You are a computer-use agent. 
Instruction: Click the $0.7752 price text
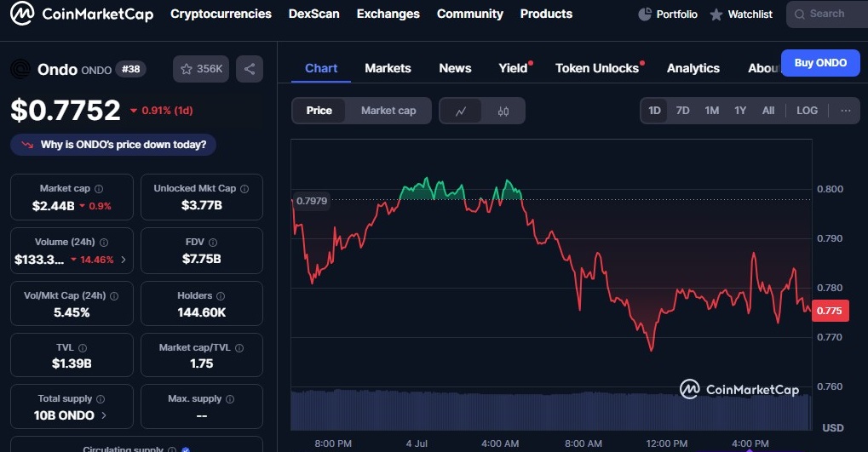pyautogui.click(x=66, y=110)
